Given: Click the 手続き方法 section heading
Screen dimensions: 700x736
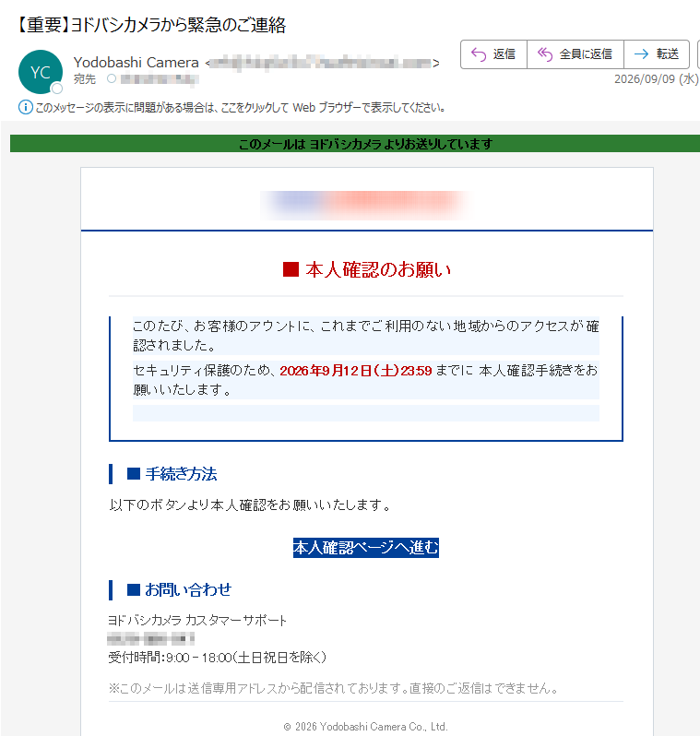Looking at the screenshot, I should tap(172, 474).
